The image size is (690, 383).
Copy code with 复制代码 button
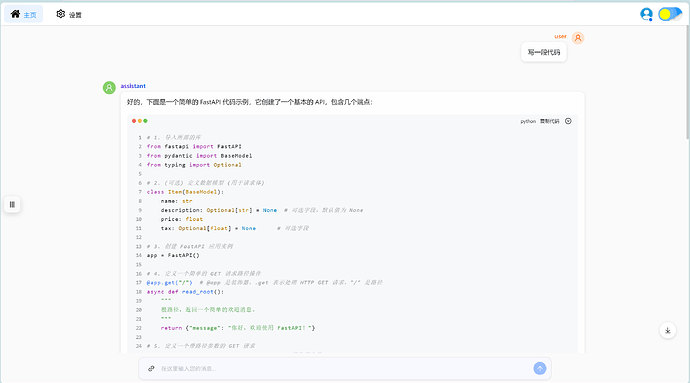550,121
